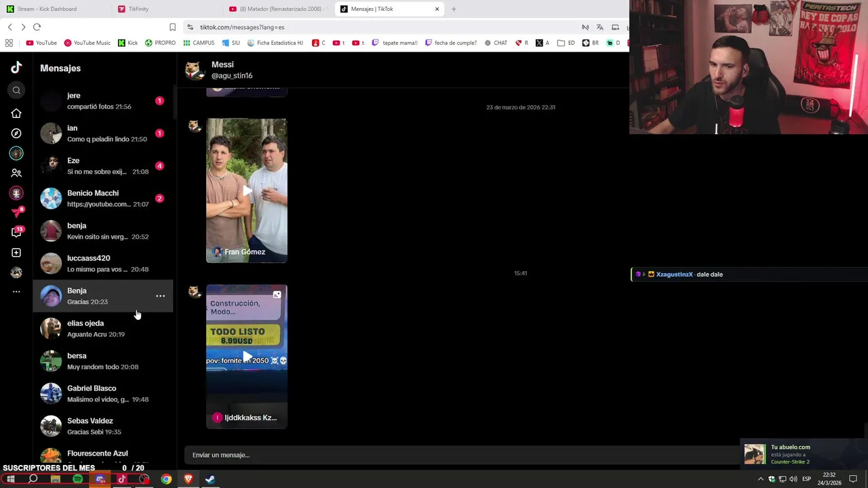Go forward in browser history
This screenshot has width=868, height=488.
[23, 27]
